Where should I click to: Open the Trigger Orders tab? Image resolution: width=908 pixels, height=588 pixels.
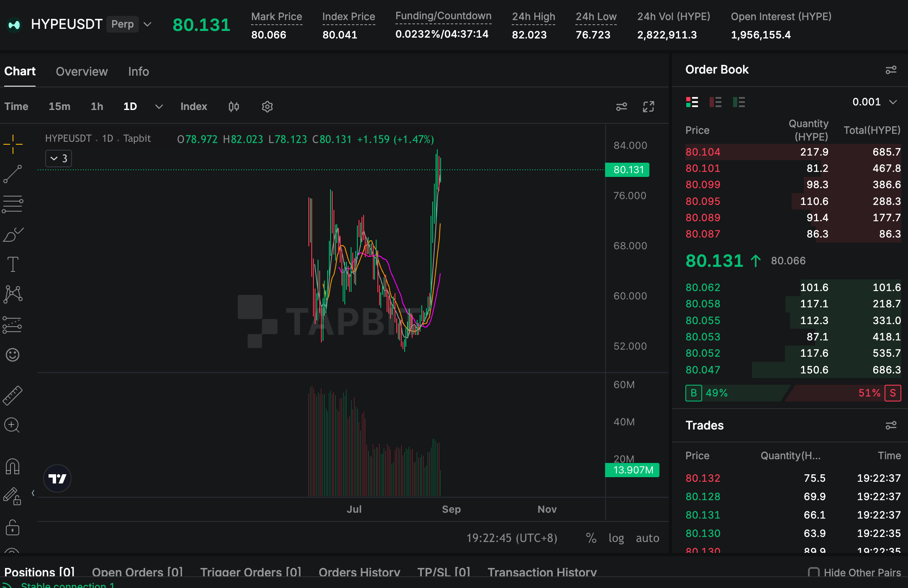[251, 572]
